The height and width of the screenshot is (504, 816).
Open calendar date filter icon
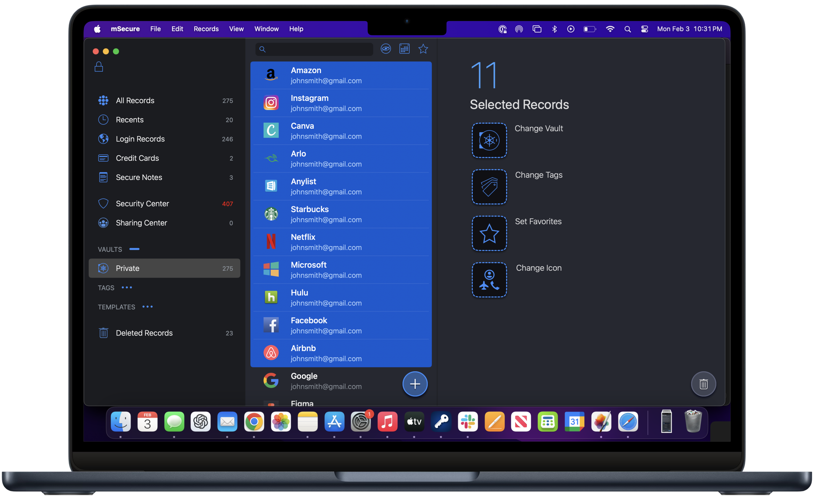(x=404, y=49)
